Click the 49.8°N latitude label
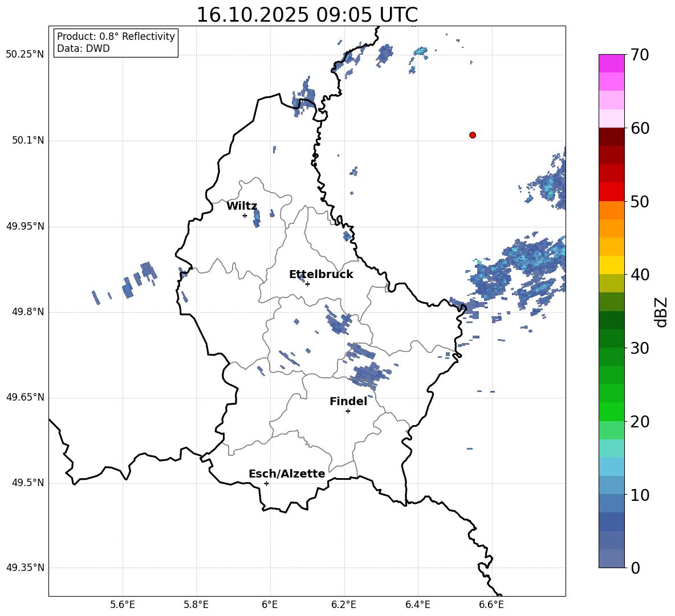675x616 pixels. [x=28, y=312]
